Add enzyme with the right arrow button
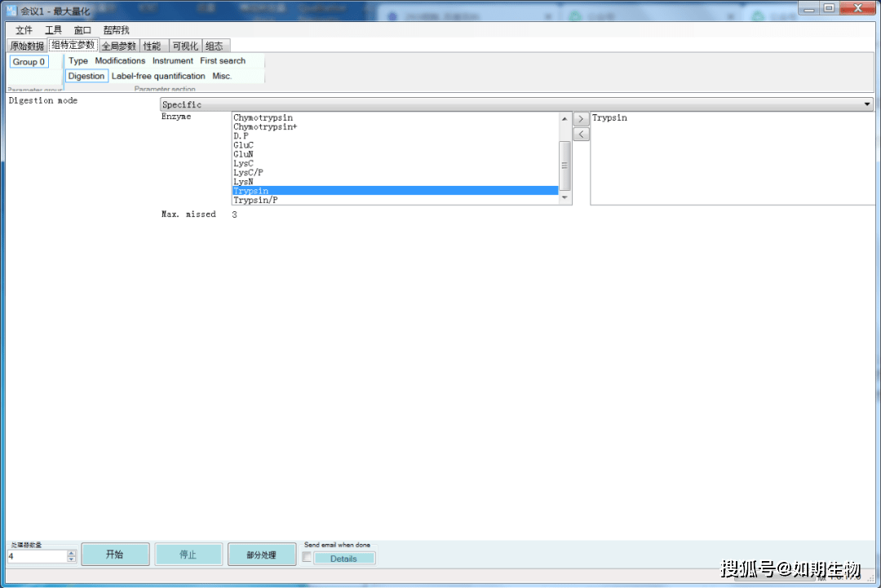The image size is (881, 588). pos(581,118)
